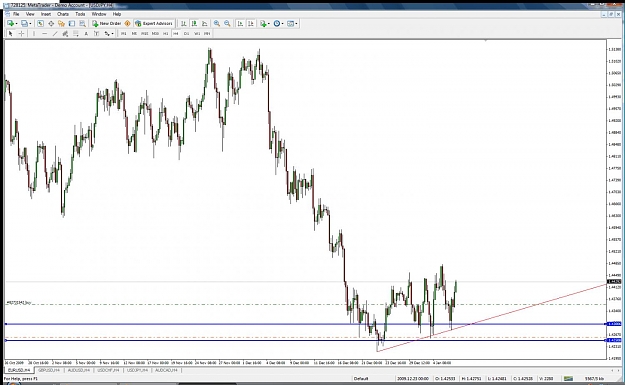Click the orange diamond icon beside New Order

(128, 24)
